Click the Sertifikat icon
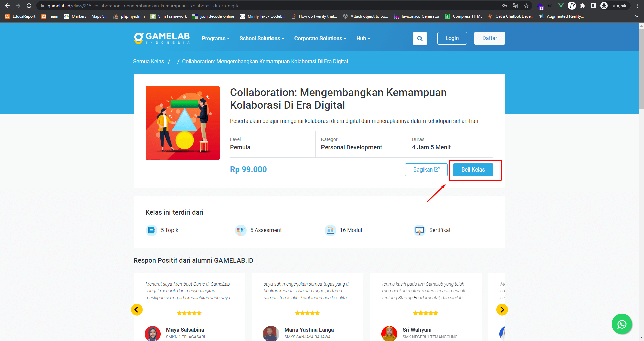 [x=419, y=230]
